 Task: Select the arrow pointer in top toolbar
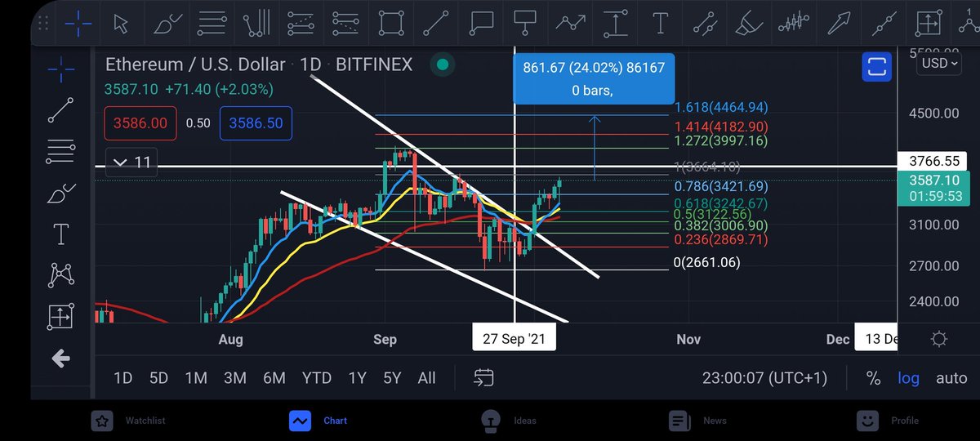tap(121, 22)
